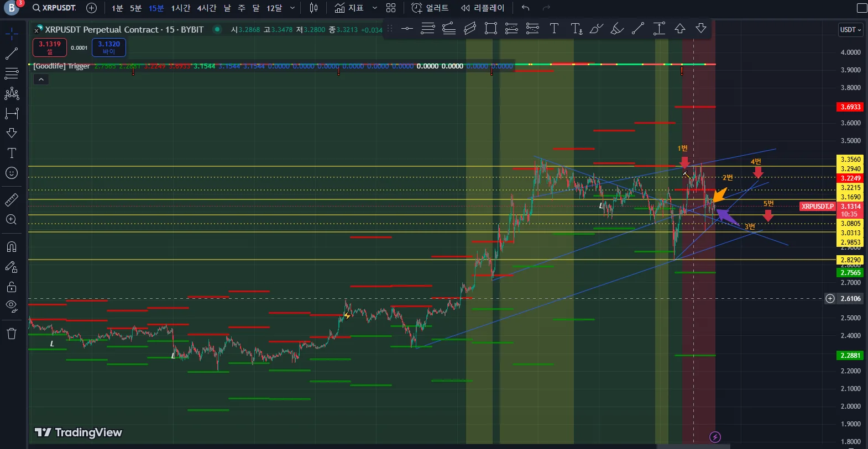Click the 3.1320 buy button

click(109, 47)
